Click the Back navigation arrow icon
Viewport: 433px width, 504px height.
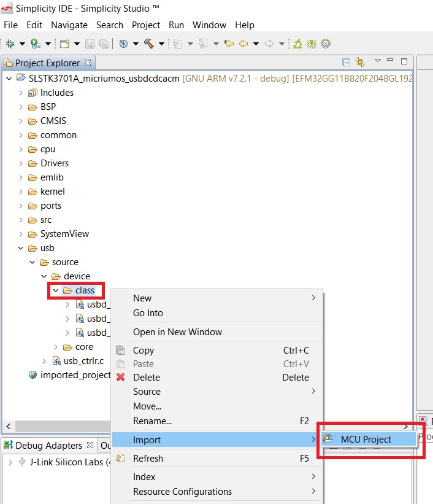243,44
